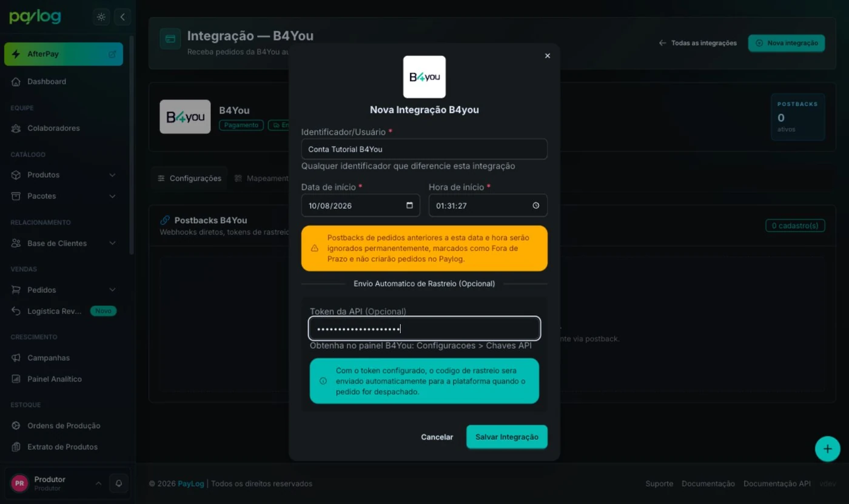
Task: Click the Pacotes archive icon
Action: 16,196
